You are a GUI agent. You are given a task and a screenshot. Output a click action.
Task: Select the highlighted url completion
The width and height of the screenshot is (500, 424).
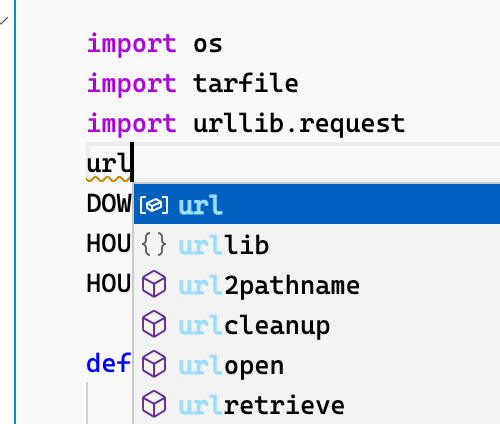[x=317, y=204]
